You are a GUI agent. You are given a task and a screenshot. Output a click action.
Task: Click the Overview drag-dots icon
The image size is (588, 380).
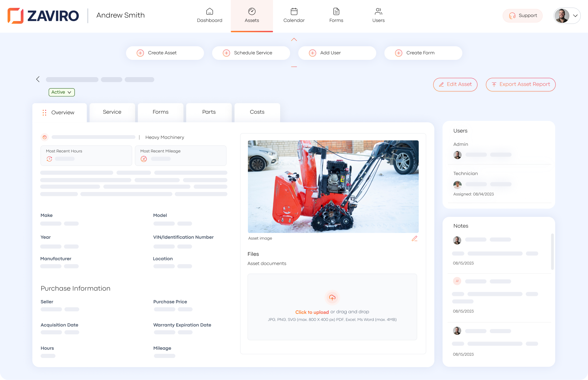point(44,112)
